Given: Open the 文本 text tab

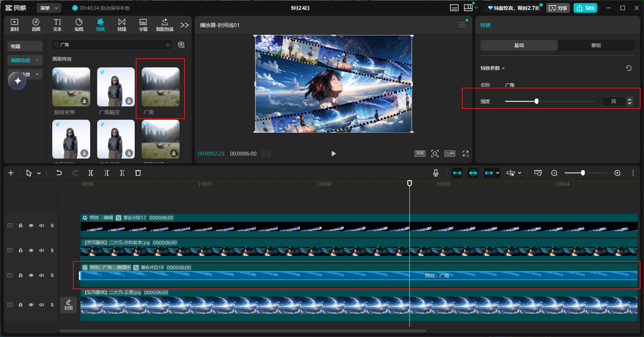Looking at the screenshot, I should 58,25.
